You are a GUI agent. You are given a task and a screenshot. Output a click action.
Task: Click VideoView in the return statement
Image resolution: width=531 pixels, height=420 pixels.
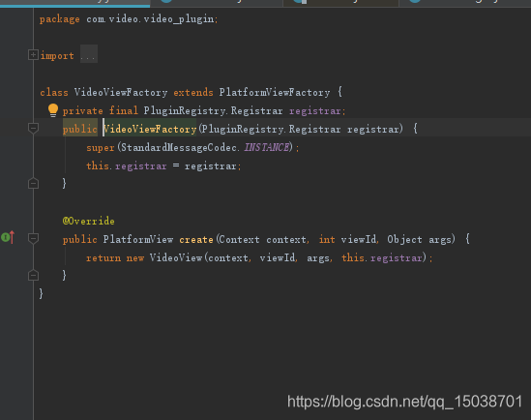(176, 257)
